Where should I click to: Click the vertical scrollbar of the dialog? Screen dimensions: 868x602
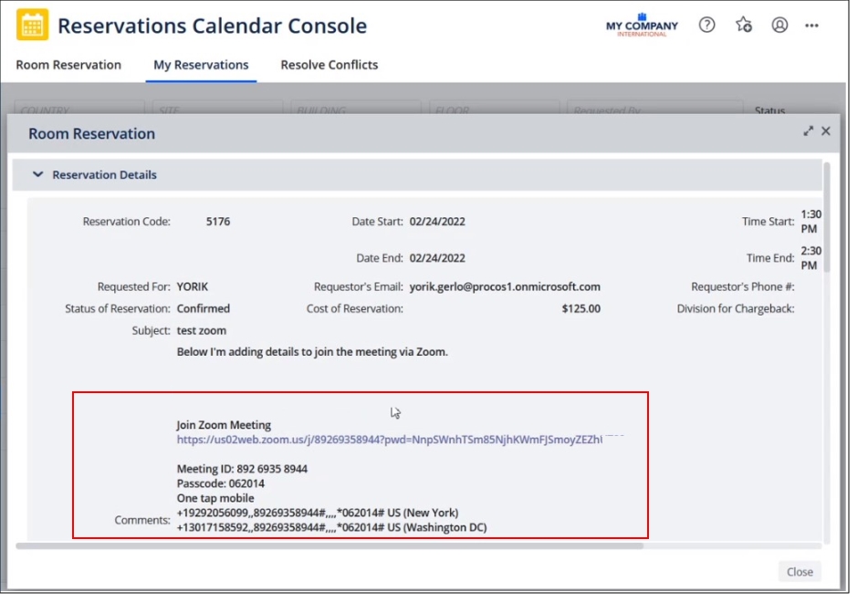[827, 217]
